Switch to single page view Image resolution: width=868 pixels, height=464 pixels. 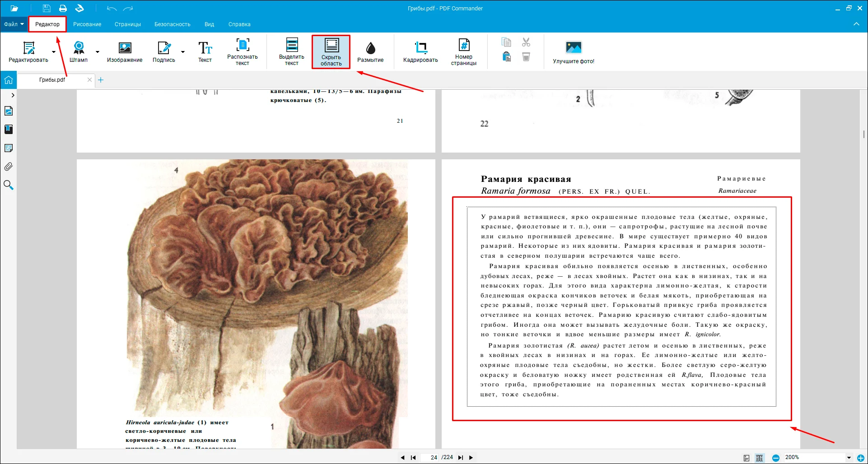(747, 458)
